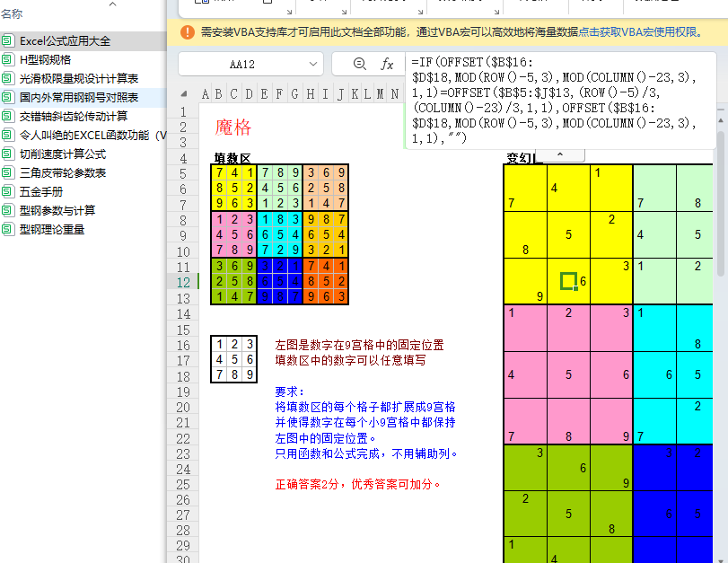The image size is (728, 563).
Task: Click the sort arrow above 名称 header
Action: tap(112, 4)
